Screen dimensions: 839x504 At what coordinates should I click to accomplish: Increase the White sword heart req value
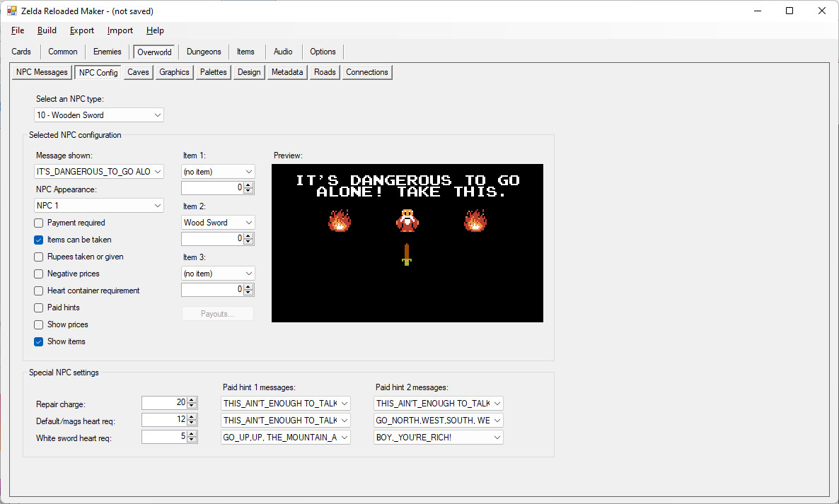click(x=192, y=434)
